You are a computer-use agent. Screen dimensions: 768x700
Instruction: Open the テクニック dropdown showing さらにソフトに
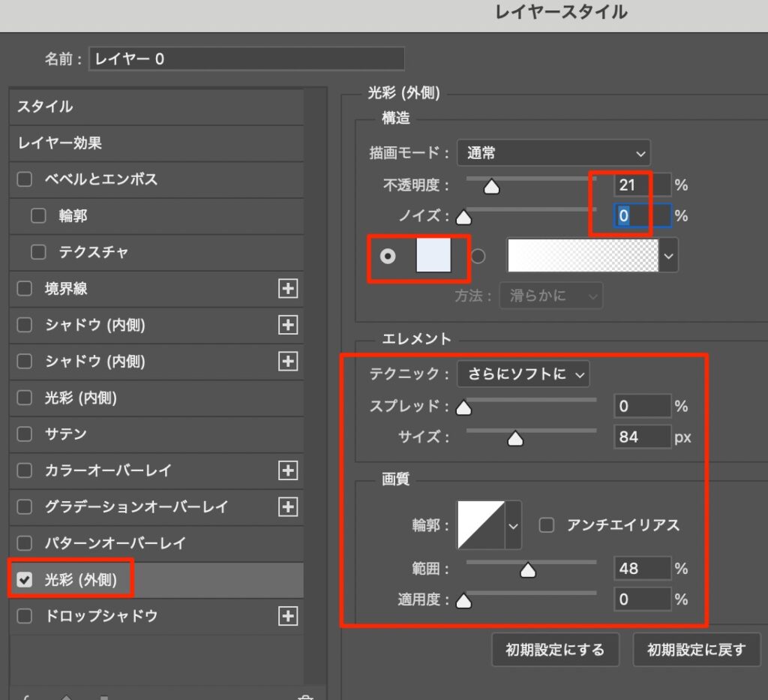523,373
